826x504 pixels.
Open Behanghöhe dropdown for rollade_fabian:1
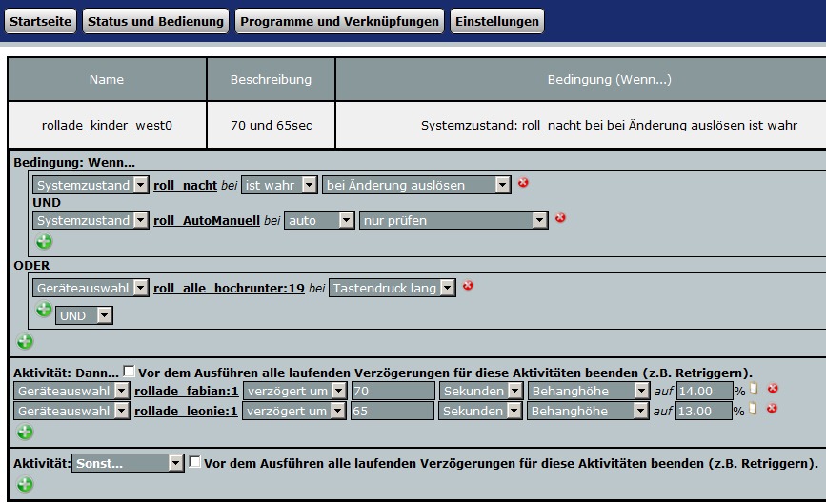point(589,391)
